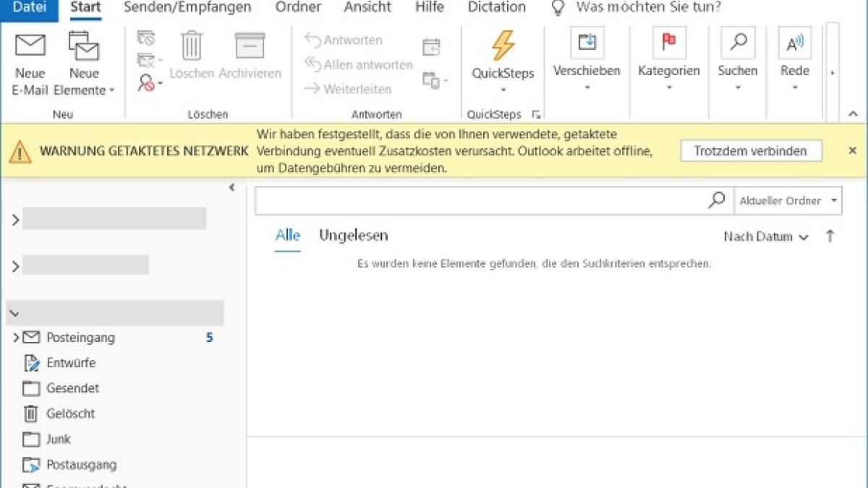Click into the mail search field
Screen dimensions: 868x488
click(477, 201)
